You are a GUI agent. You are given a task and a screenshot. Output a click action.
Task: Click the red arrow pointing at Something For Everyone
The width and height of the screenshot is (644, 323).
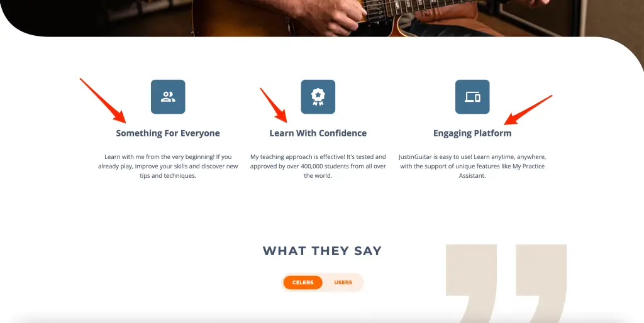tap(103, 100)
